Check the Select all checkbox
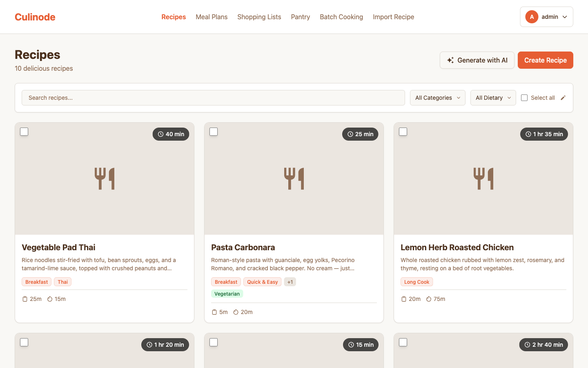The width and height of the screenshot is (588, 368). click(524, 98)
